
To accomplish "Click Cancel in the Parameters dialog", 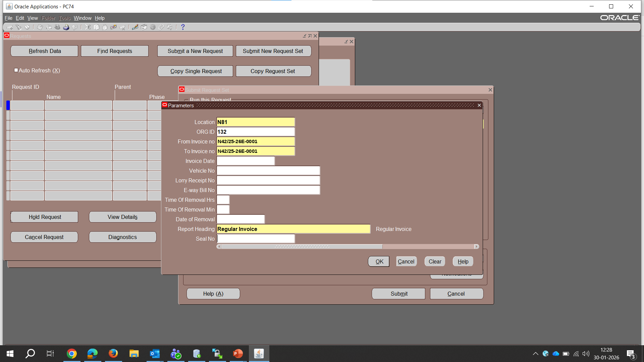I will point(406,261).
